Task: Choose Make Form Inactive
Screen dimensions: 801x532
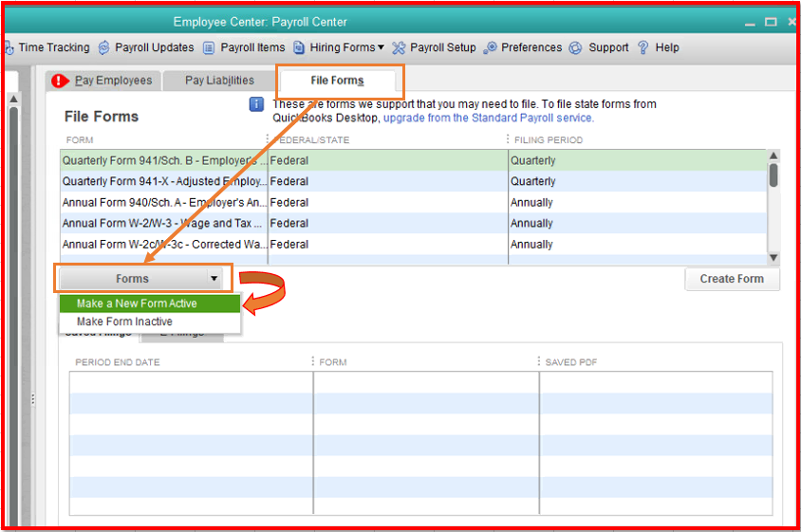Action: pos(150,321)
